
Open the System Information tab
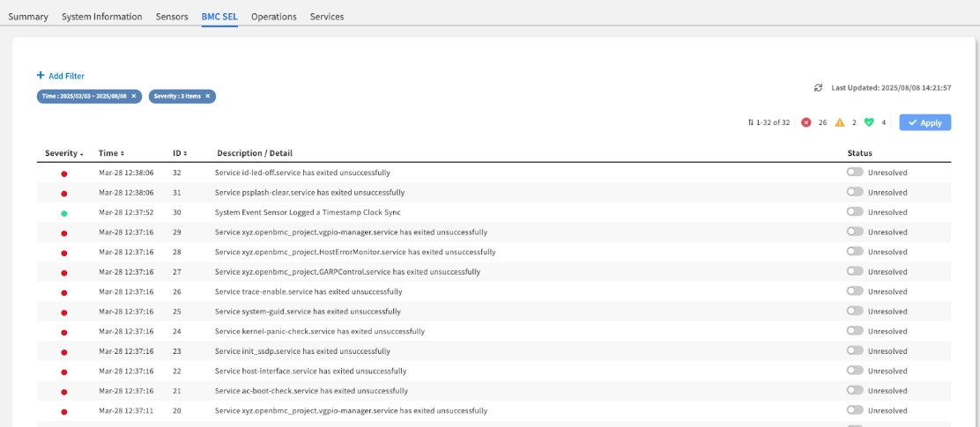click(101, 17)
